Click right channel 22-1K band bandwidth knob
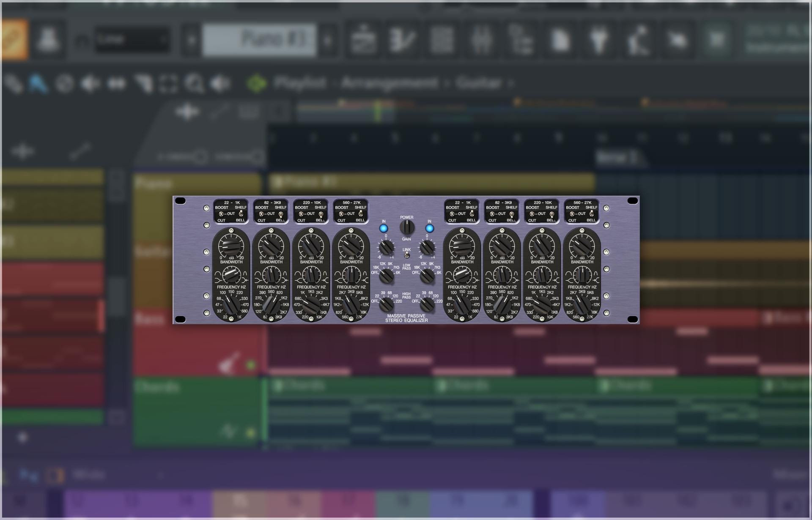Viewport: 812px width, 520px height. tap(462, 276)
